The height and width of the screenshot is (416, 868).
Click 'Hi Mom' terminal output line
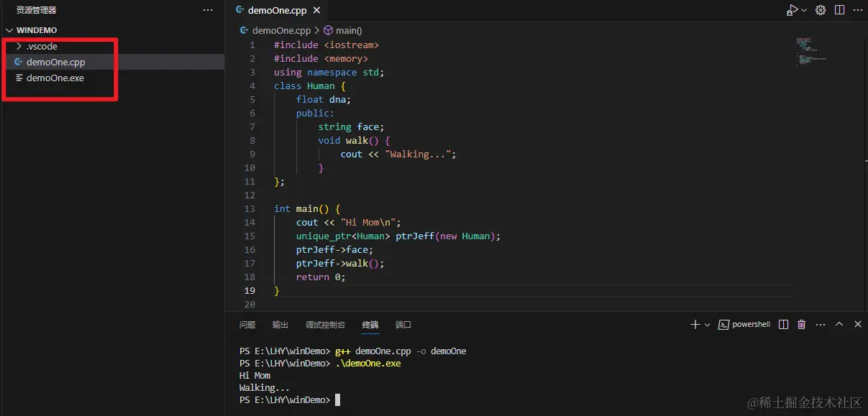pyautogui.click(x=255, y=376)
